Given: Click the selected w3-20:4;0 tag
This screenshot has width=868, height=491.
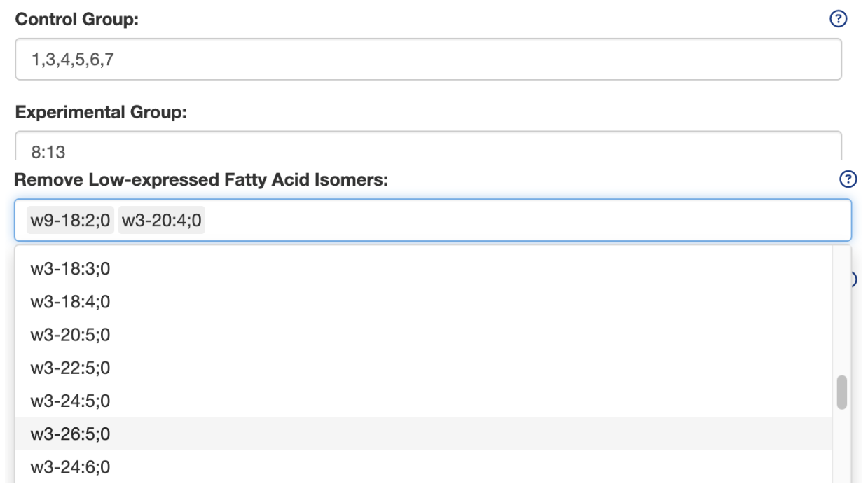Looking at the screenshot, I should click(161, 221).
